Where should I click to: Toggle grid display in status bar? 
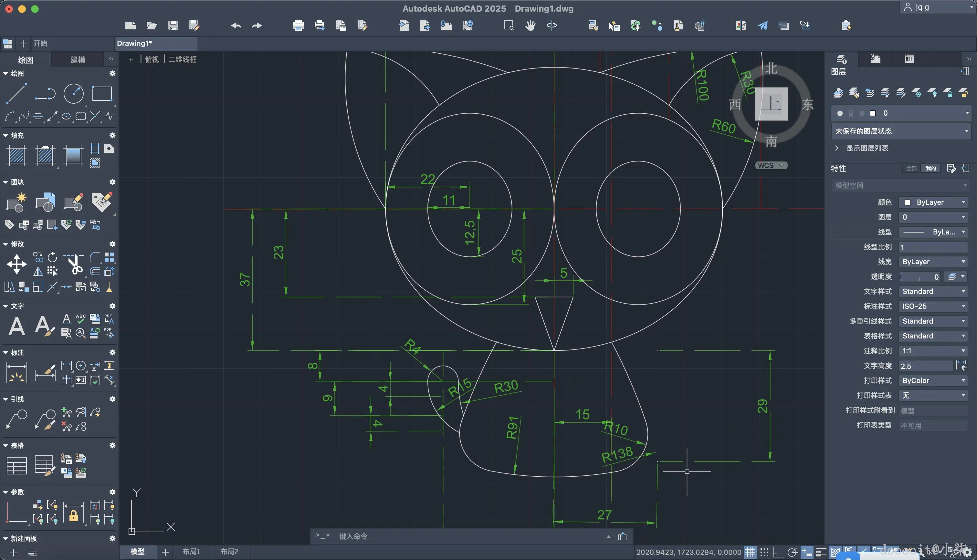tap(750, 552)
